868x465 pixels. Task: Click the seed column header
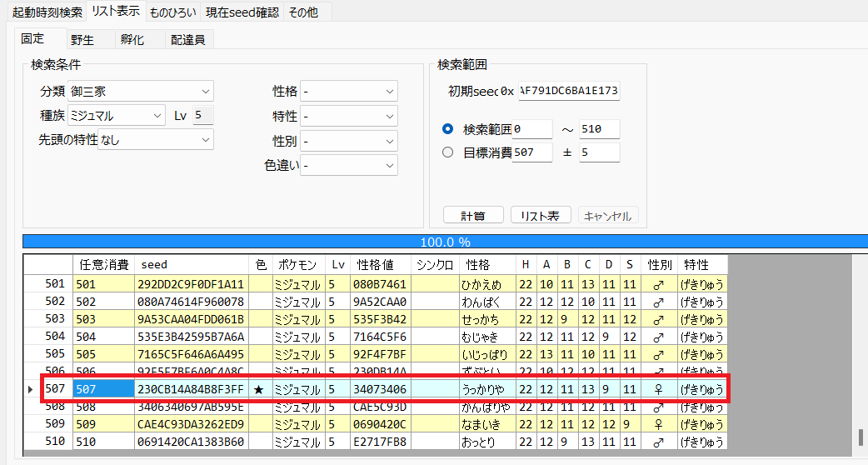(192, 265)
